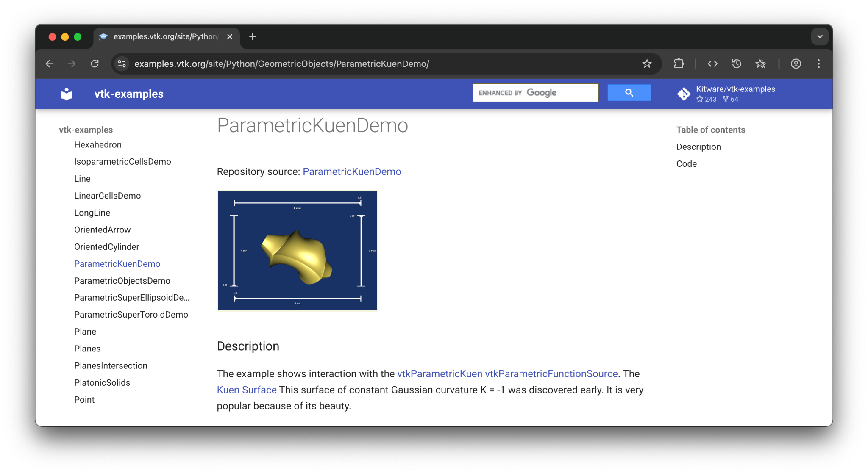This screenshot has height=473, width=868.
Task: Open the profile account icon
Action: pos(796,64)
